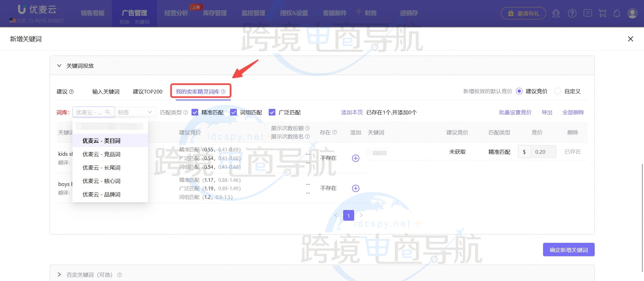644x281 pixels.
Task: Switch to 建议TOP200 tab
Action: [x=148, y=91]
